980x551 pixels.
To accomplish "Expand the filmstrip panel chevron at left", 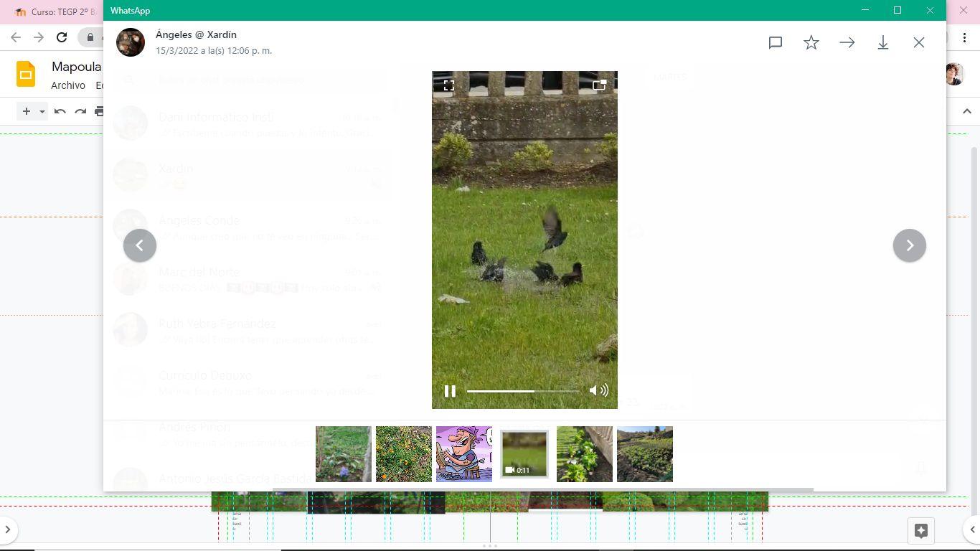I will pyautogui.click(x=8, y=530).
